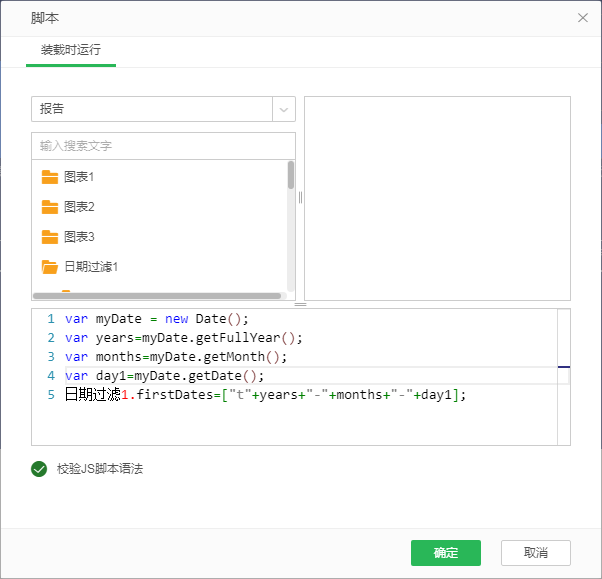Click the 校验JS脚本语法 label
602x579 pixels.
(x=100, y=469)
